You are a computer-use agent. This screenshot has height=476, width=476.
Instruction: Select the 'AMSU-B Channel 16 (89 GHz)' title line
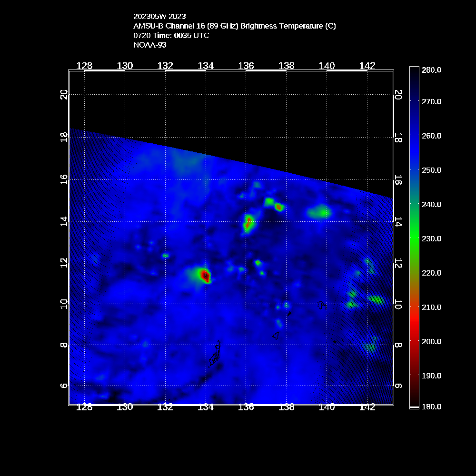(234, 26)
